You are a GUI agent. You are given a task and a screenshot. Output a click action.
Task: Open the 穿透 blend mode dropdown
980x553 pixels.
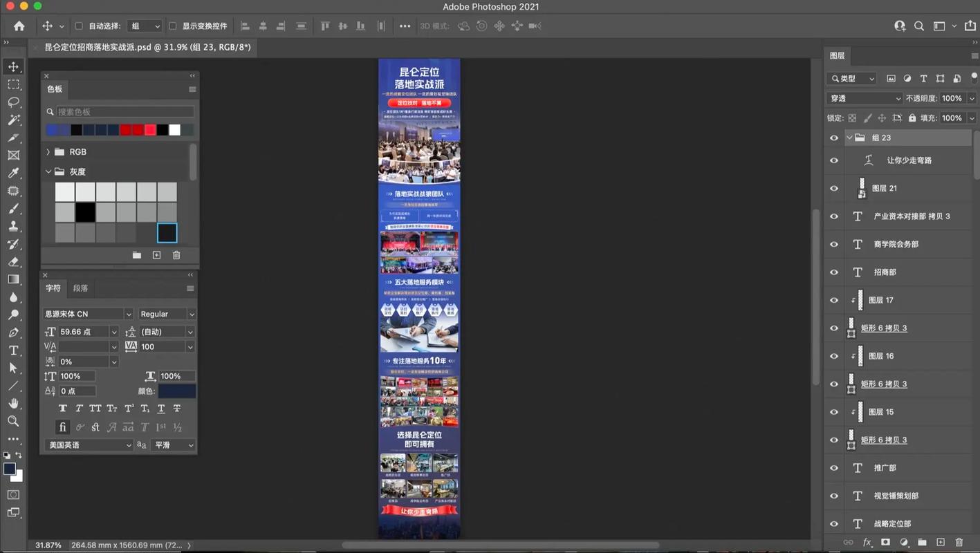pos(865,98)
